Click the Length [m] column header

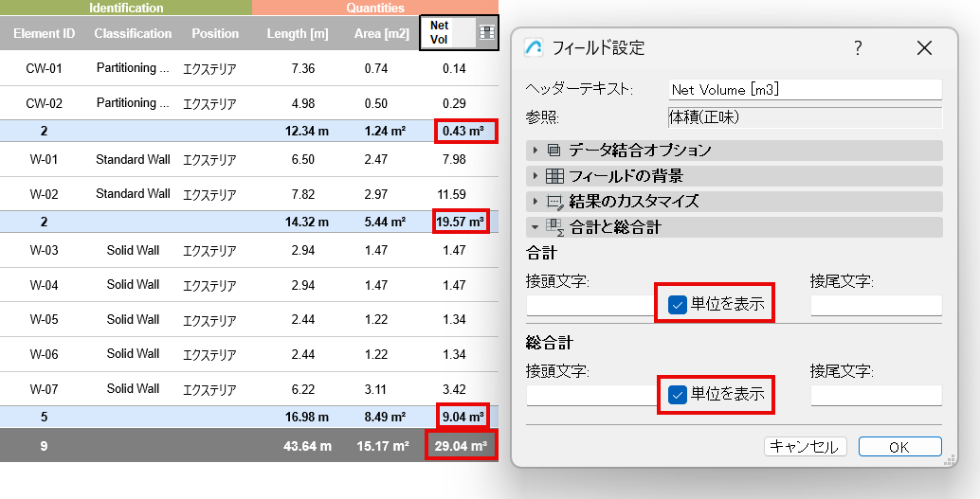point(298,34)
